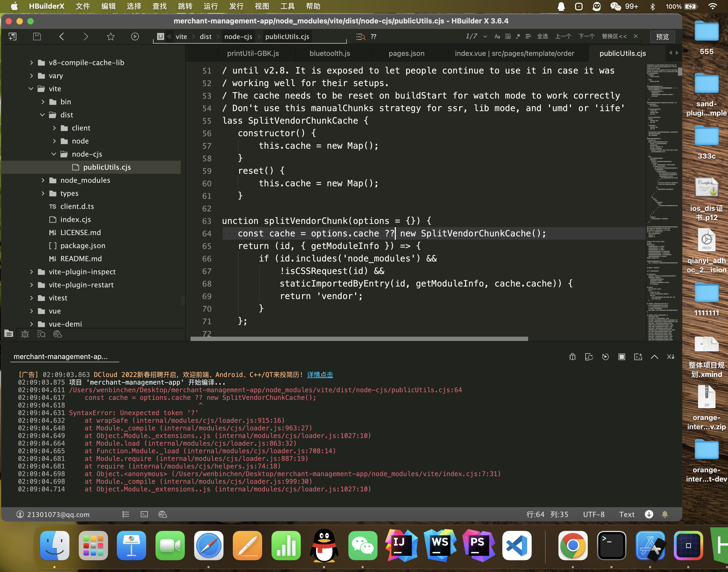
Task: Click the 预览 preview button
Action: pos(662,36)
